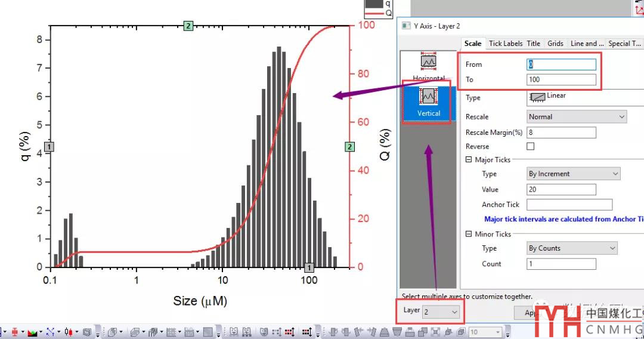Click the 3D surface plot icon
Image resolution: width=644 pixels, height=339 pixels.
(135, 332)
